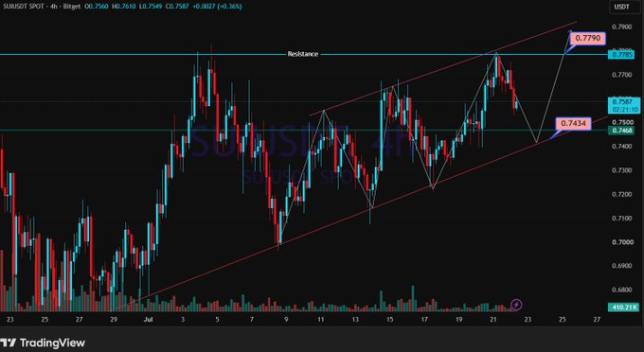Image resolution: width=644 pixels, height=352 pixels.
Task: Click the 410.21K volume tag
Action: [623, 307]
